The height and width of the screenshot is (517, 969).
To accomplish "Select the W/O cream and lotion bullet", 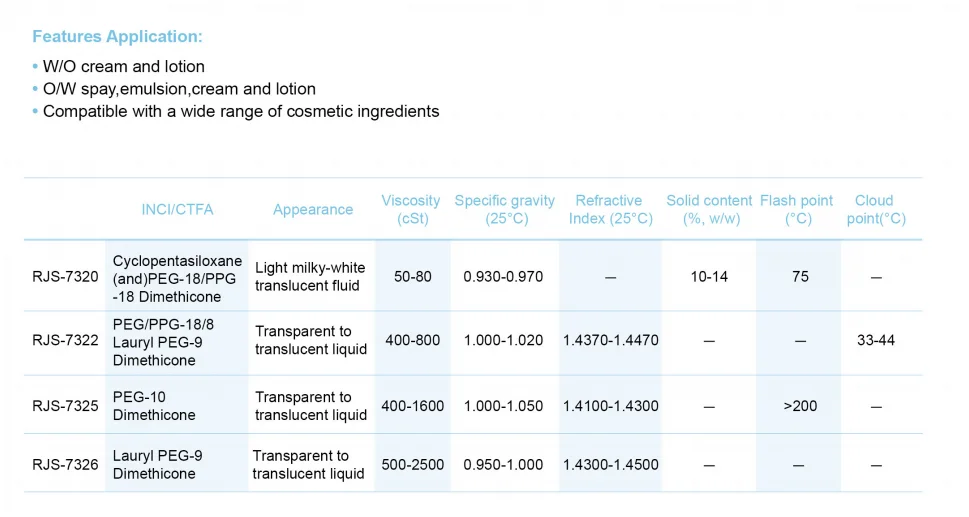I will tap(124, 67).
